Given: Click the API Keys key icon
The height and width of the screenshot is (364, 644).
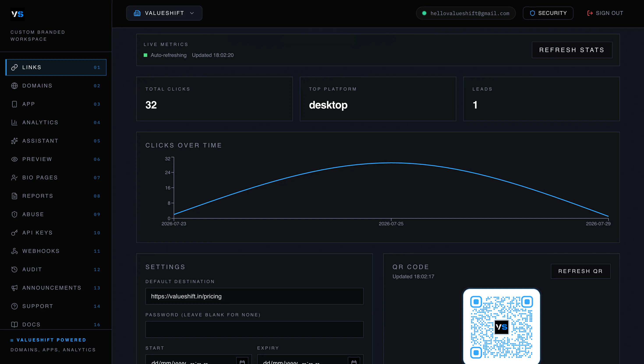Looking at the screenshot, I should pos(14,233).
